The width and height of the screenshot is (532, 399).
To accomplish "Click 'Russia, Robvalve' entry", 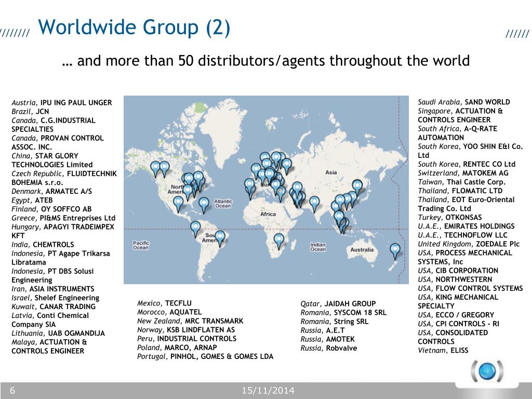I will 328,348.
